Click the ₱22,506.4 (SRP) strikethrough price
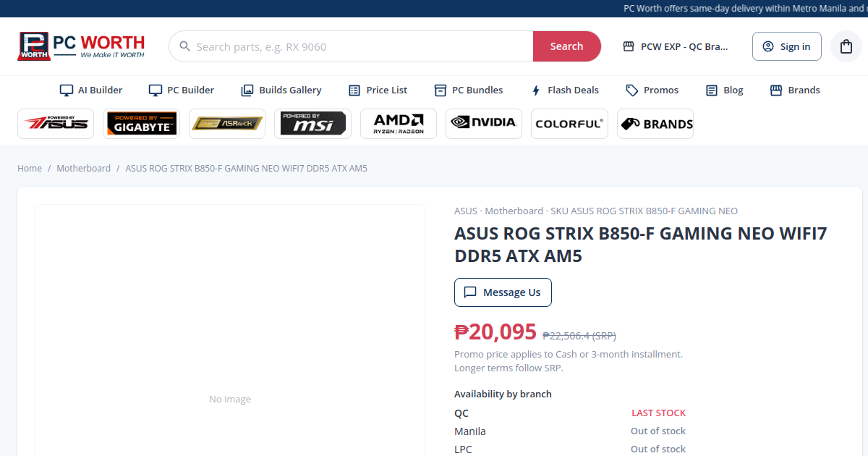Screen dimensions: 868x456 [579, 336]
